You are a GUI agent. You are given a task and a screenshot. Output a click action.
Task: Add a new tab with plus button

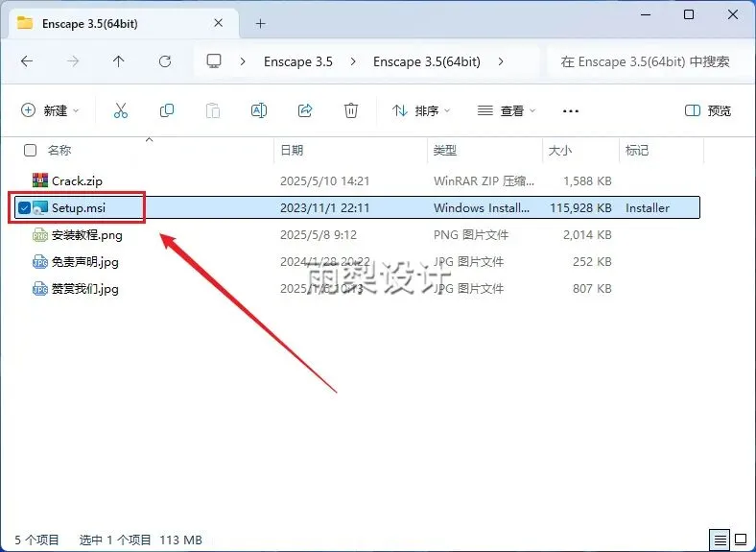coord(261,24)
